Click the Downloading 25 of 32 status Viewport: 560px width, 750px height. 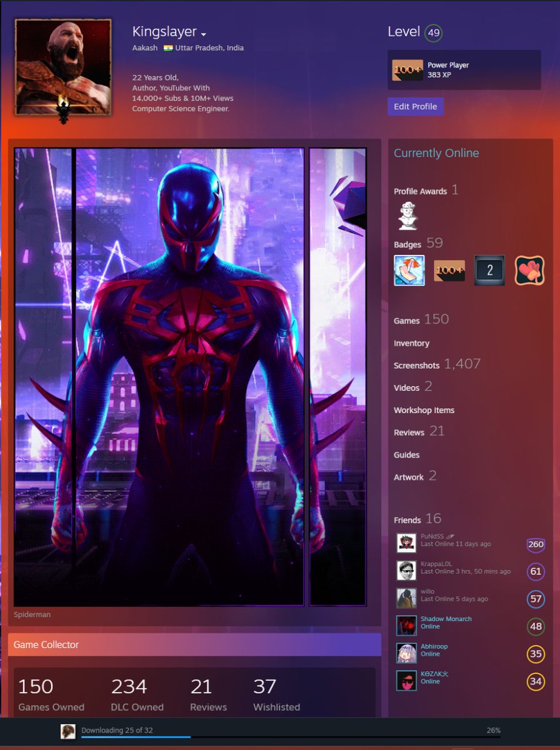(117, 730)
